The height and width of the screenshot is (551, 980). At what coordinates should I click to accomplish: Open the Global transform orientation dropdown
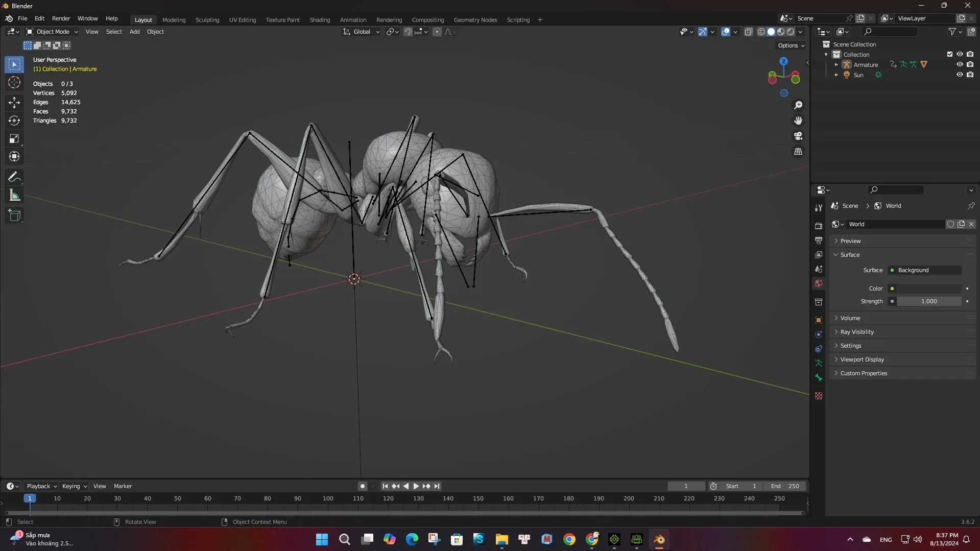click(362, 32)
